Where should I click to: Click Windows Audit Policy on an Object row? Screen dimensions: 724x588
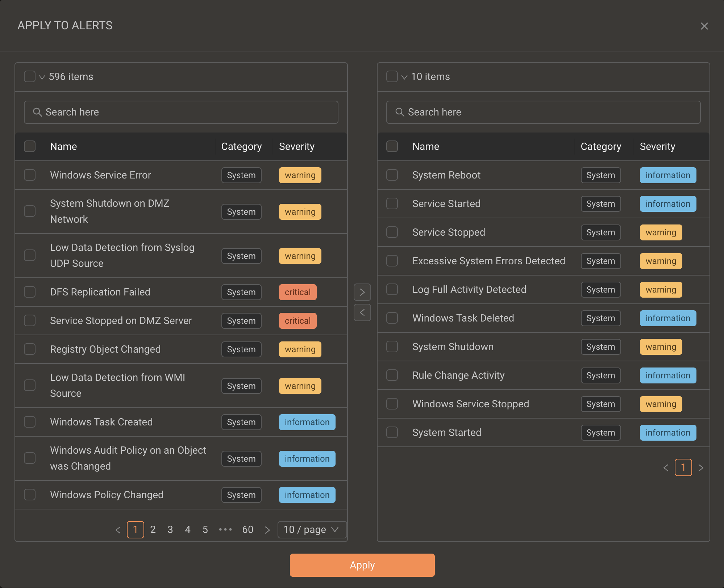coord(181,458)
